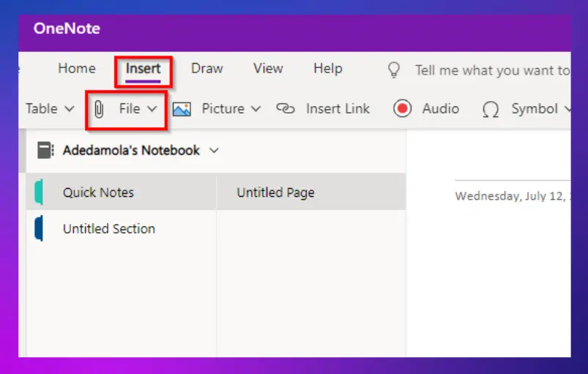Screen dimensions: 588x374
Task: Click the Symbol label in ribbon
Action: (535, 109)
